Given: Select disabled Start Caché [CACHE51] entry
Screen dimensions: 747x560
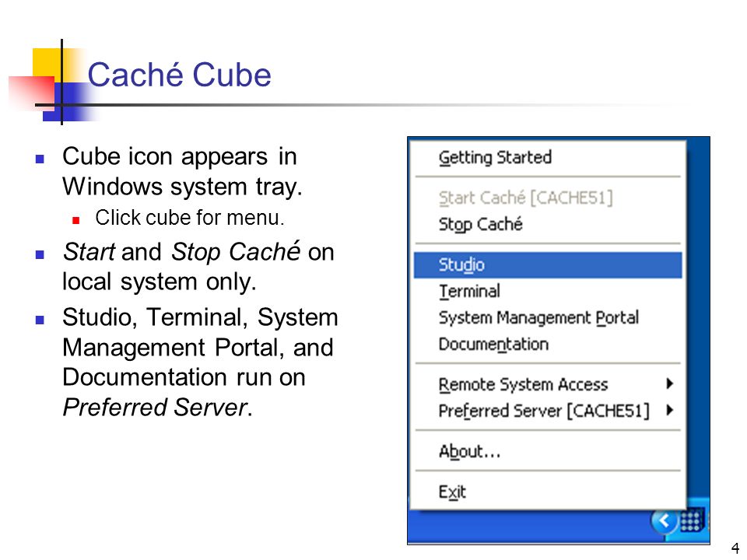Looking at the screenshot, I should tap(547, 198).
